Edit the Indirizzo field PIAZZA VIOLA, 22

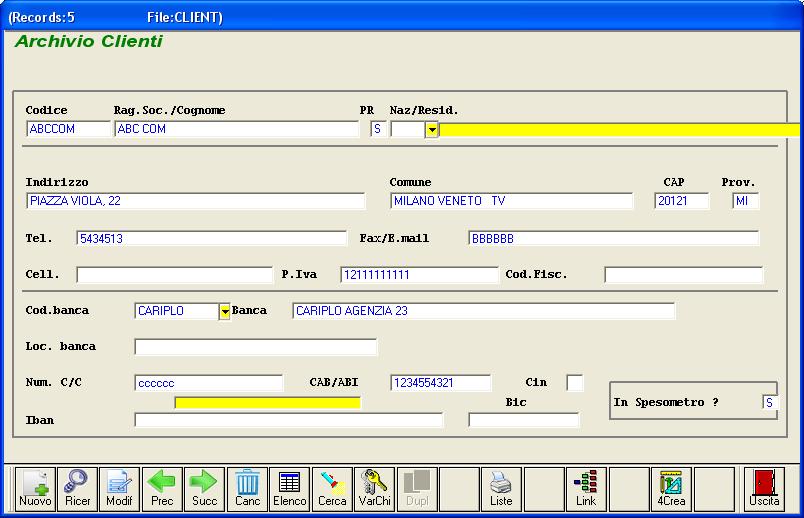pos(195,201)
